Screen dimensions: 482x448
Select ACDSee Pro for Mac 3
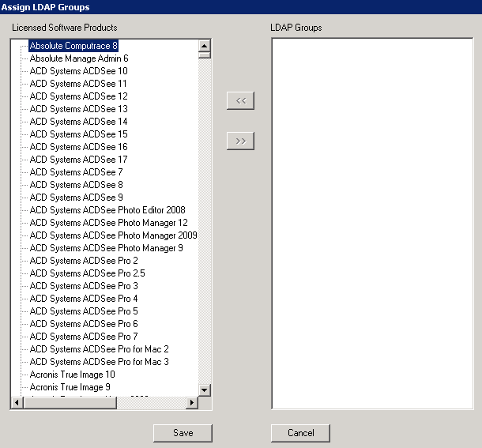pos(100,362)
